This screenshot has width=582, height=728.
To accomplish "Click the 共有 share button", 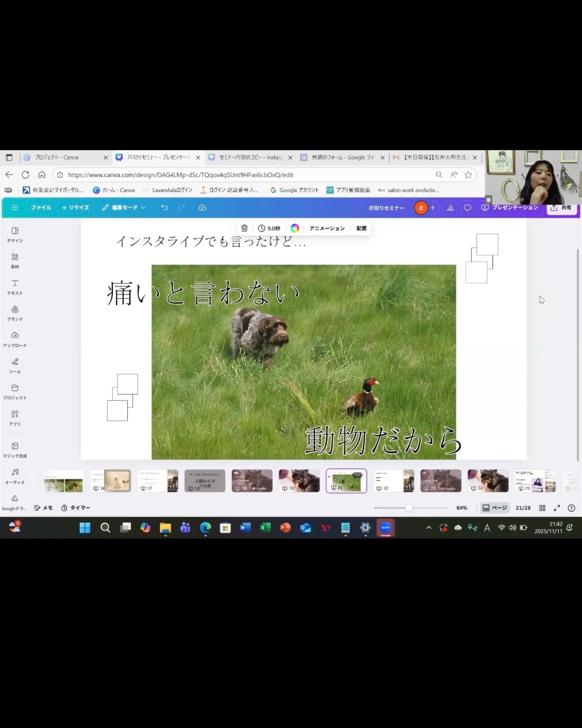I will pos(562,208).
